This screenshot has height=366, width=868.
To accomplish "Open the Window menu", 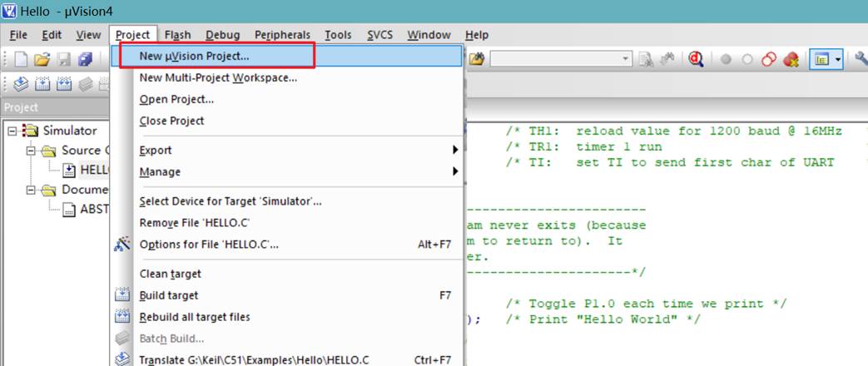I will [x=429, y=35].
